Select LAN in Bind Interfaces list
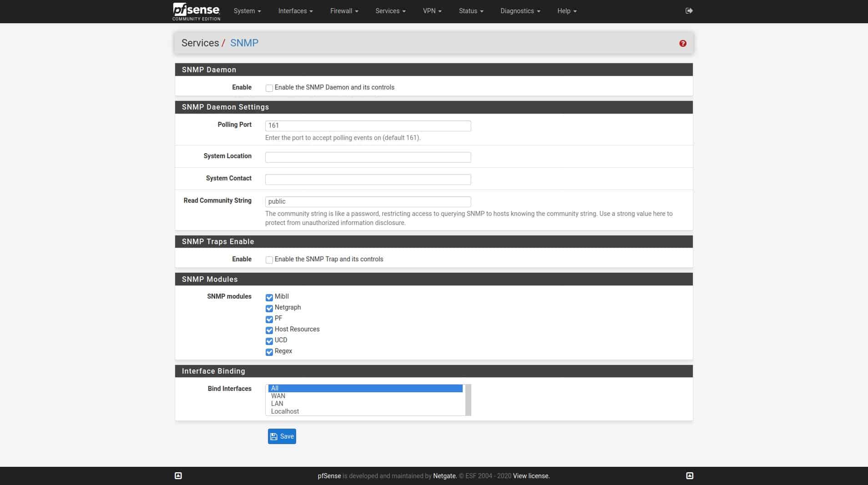868x485 pixels. pos(365,404)
